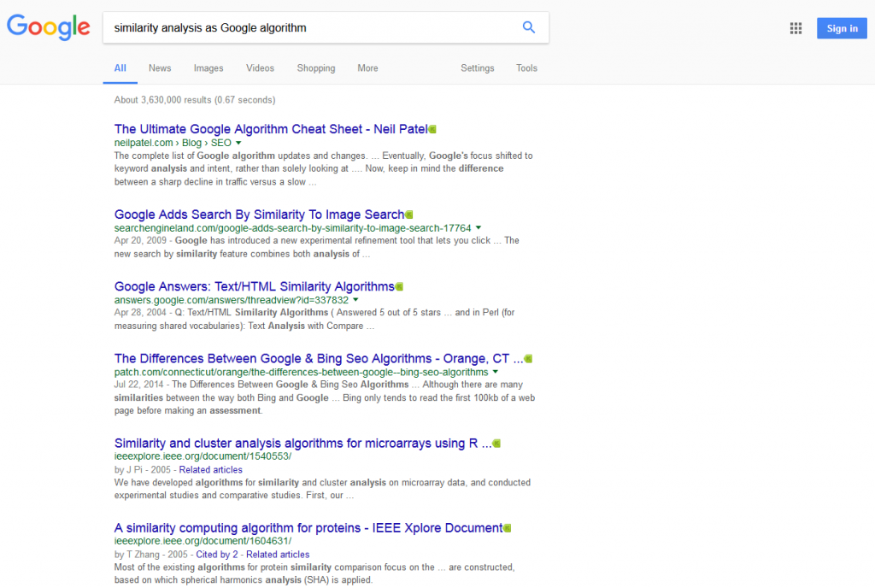Open the Tools options
Screen dimensions: 875x588
526,68
